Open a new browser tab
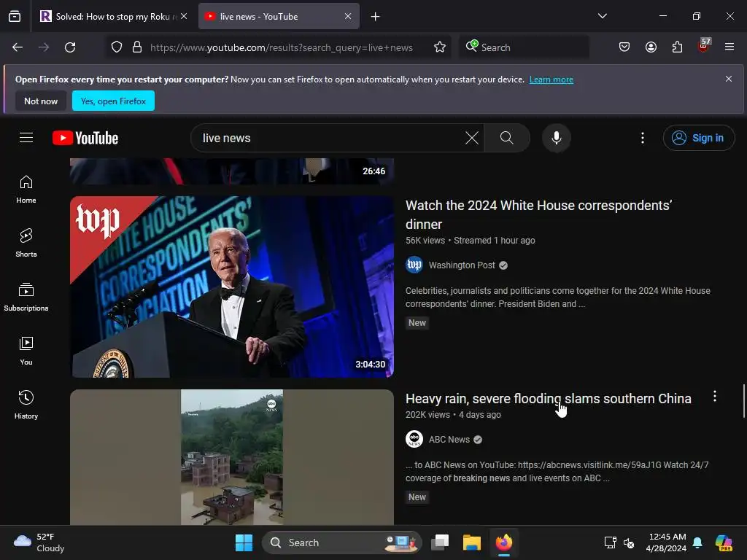Viewport: 747px width, 560px height. 376,17
